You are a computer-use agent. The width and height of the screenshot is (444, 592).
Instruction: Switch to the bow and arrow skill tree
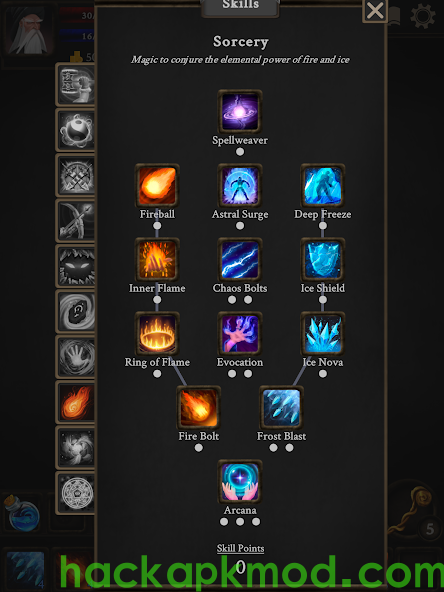pyautogui.click(x=75, y=221)
